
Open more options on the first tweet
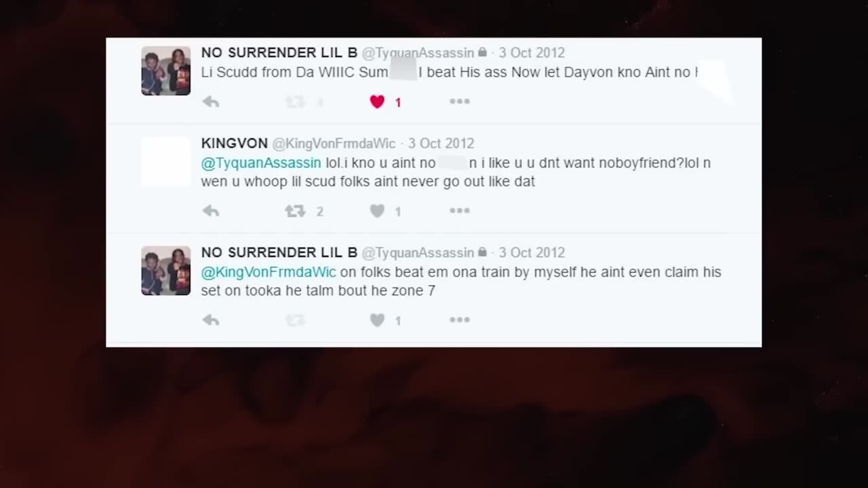(459, 102)
